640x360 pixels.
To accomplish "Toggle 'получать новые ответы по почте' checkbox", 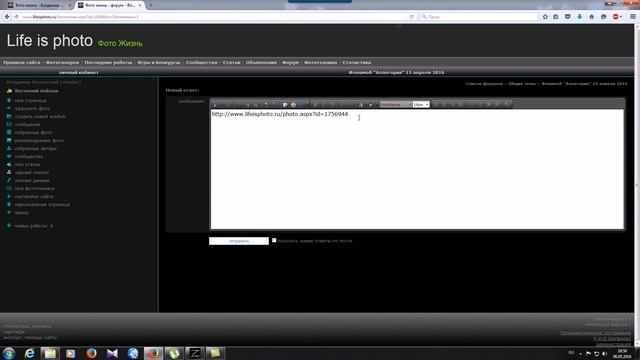I will [x=274, y=240].
